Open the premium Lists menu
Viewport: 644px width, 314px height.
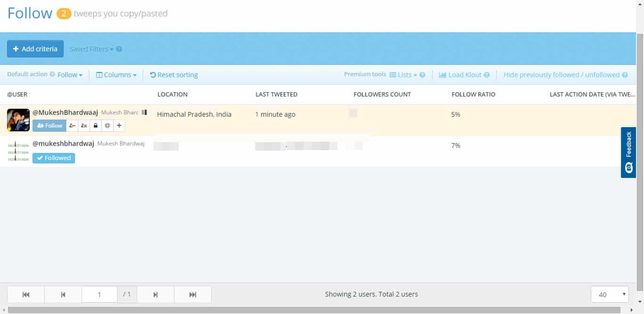pyautogui.click(x=404, y=75)
